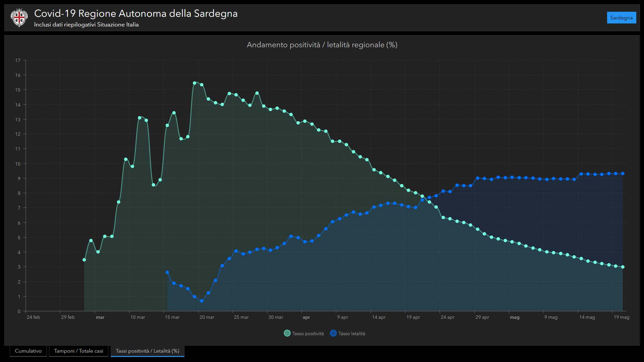Click the positivity peak point near 20 mar
Viewport: 644px width, 362px height.
click(x=195, y=83)
